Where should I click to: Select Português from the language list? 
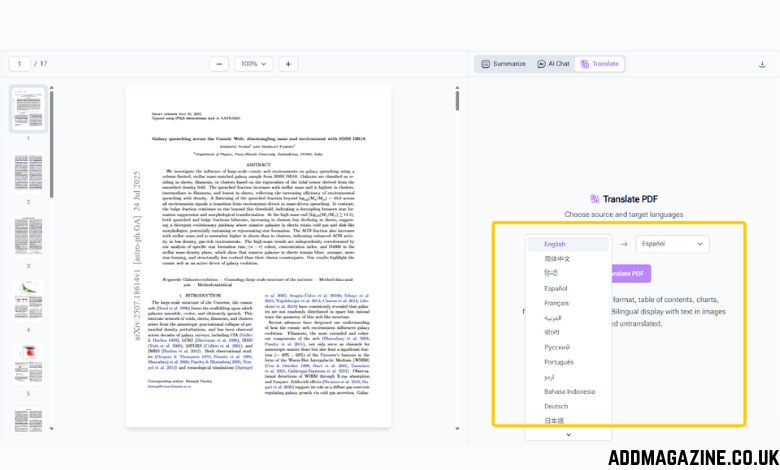[x=558, y=362]
